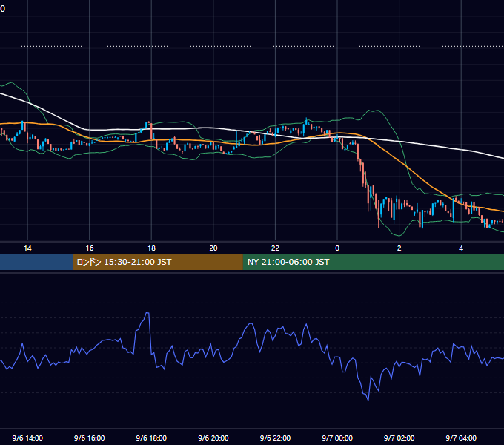Click the '9/7 02:00' date label
Viewport: 504px width, 445px height.
click(399, 438)
